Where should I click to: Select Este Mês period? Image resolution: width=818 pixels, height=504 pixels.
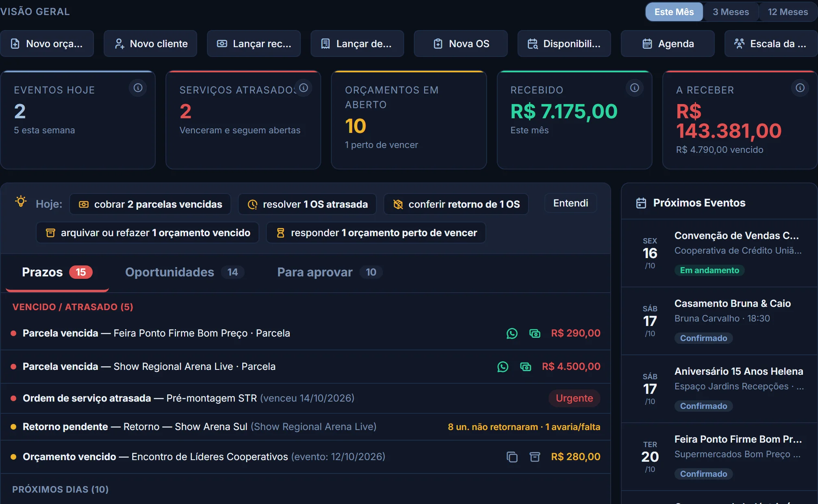(674, 12)
